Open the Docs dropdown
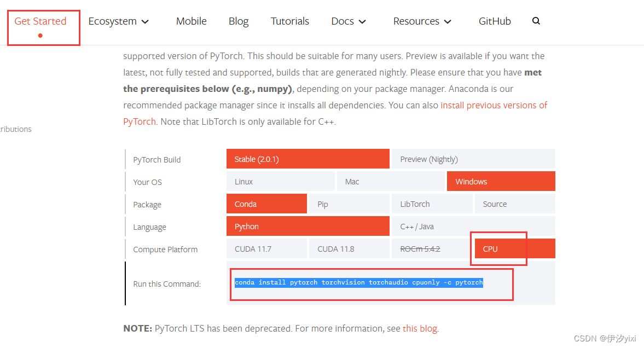Viewport: 644px width, 348px height. [x=348, y=21]
